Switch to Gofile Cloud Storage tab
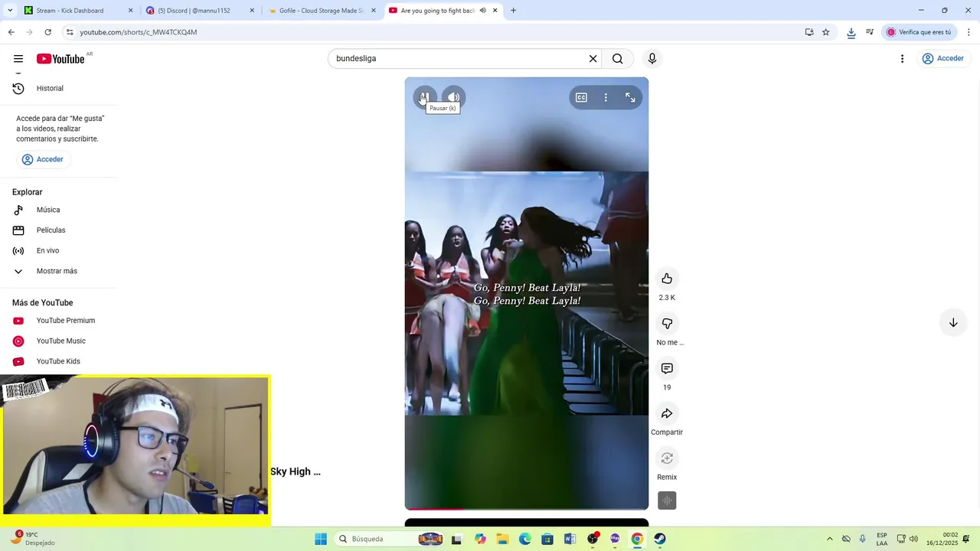 tap(320, 11)
